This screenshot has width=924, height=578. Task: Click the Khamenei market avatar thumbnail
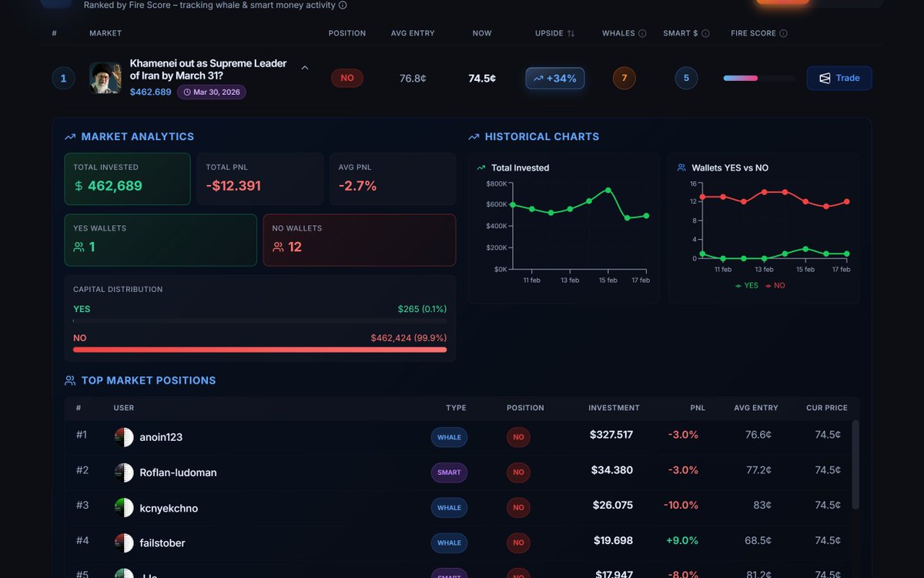105,78
